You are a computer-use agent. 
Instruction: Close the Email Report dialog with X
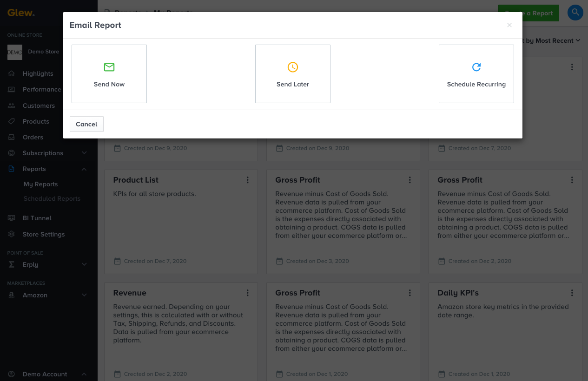(509, 25)
